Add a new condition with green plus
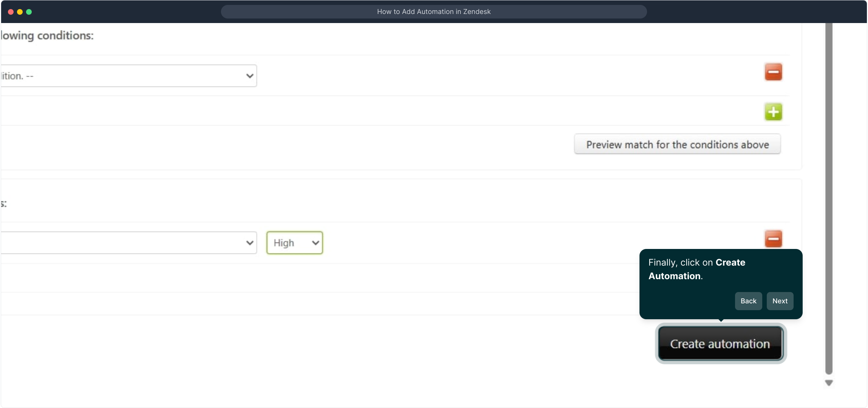868x408 pixels. click(x=773, y=112)
